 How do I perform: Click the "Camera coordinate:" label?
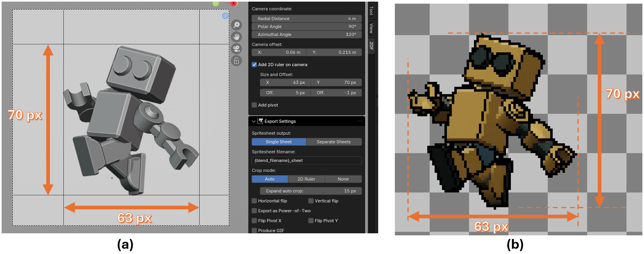click(272, 9)
